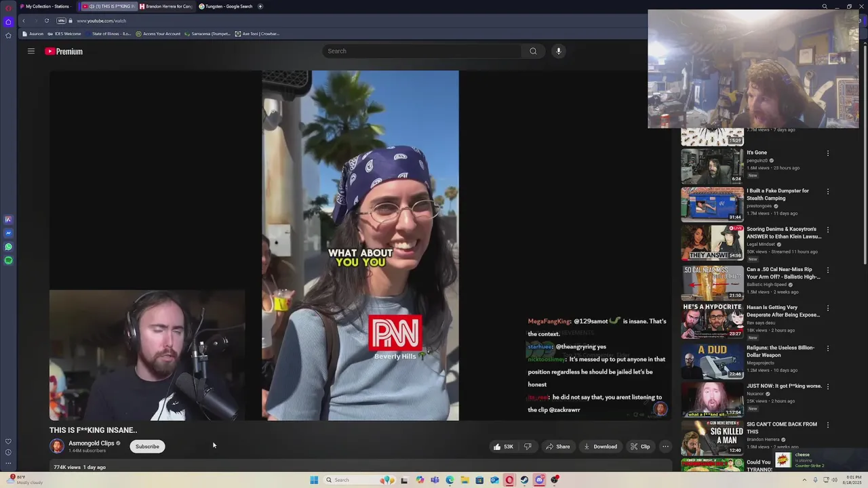Open Opera sidebar heart pinboards icon
The width and height of the screenshot is (868, 488).
coord(8,441)
